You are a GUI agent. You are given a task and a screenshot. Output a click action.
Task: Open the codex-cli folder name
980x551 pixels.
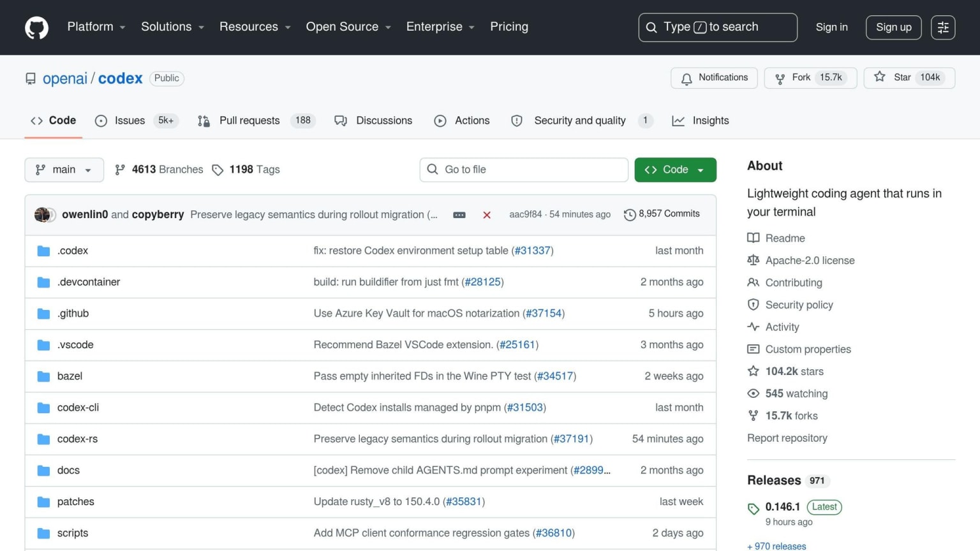(x=78, y=408)
